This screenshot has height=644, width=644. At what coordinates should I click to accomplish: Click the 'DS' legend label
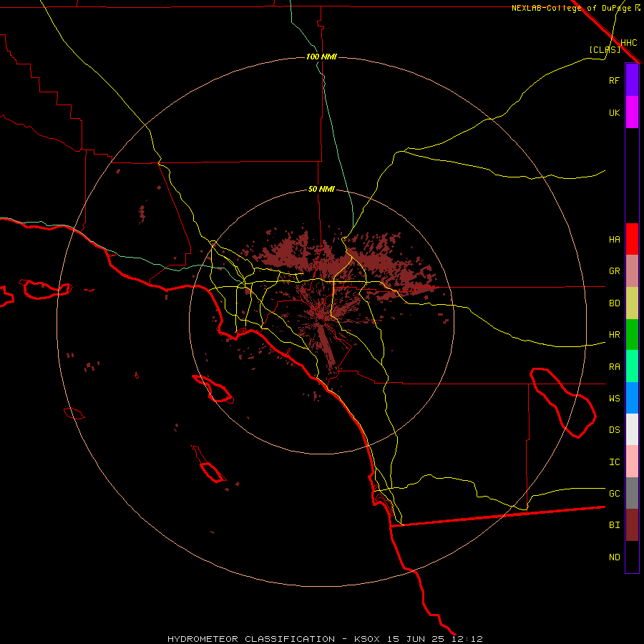(x=614, y=430)
